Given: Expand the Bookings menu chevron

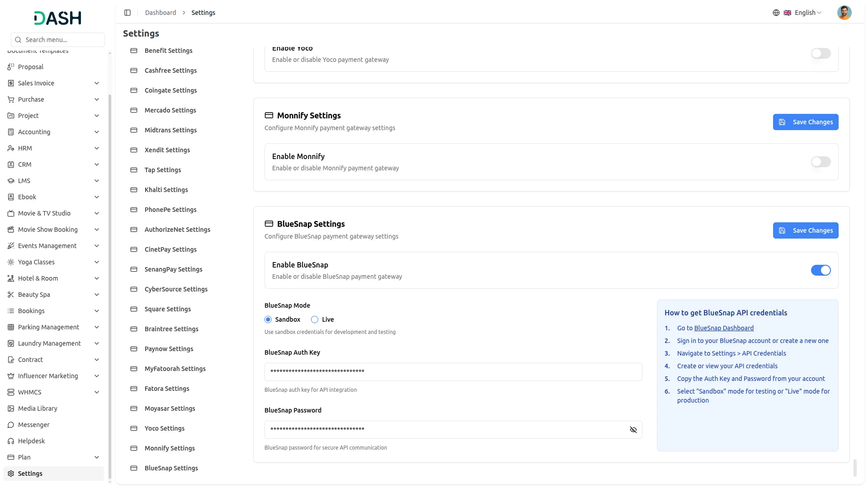Looking at the screenshot, I should click(97, 311).
